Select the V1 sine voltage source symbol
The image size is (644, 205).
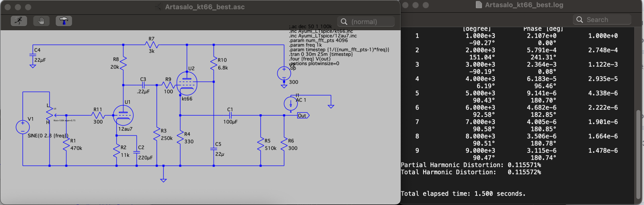pyautogui.click(x=23, y=127)
